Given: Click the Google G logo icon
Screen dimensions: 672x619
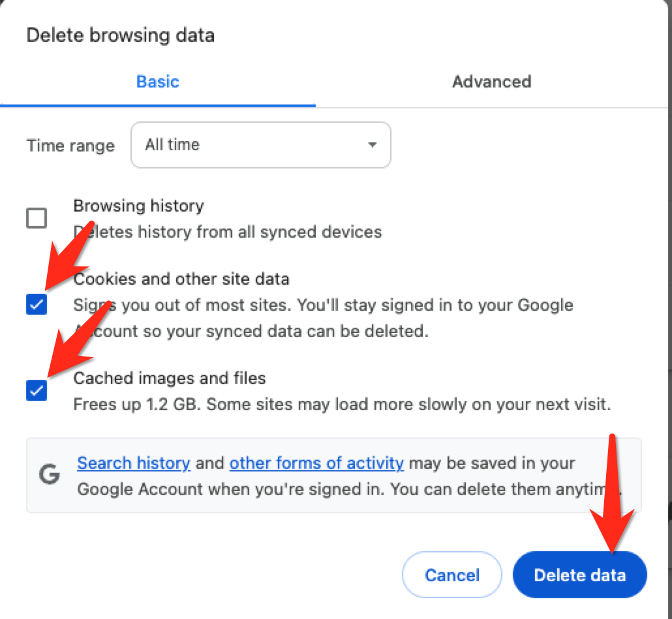Looking at the screenshot, I should [x=50, y=475].
